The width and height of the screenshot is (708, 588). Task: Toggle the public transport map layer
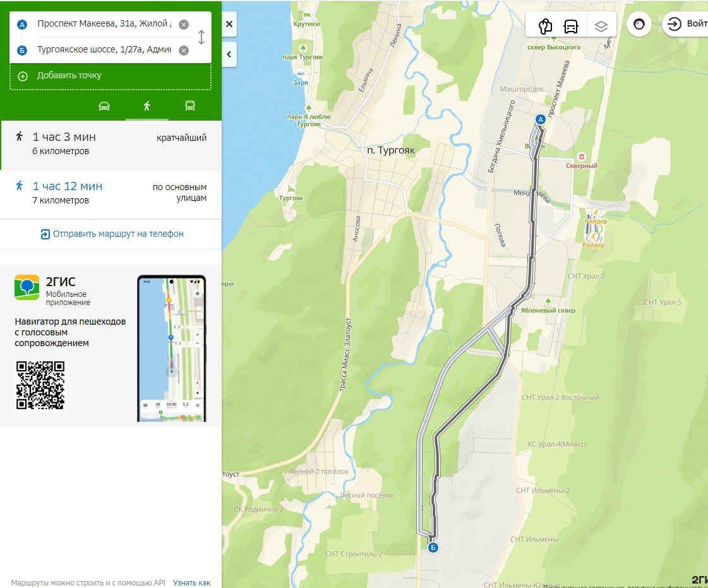point(571,26)
